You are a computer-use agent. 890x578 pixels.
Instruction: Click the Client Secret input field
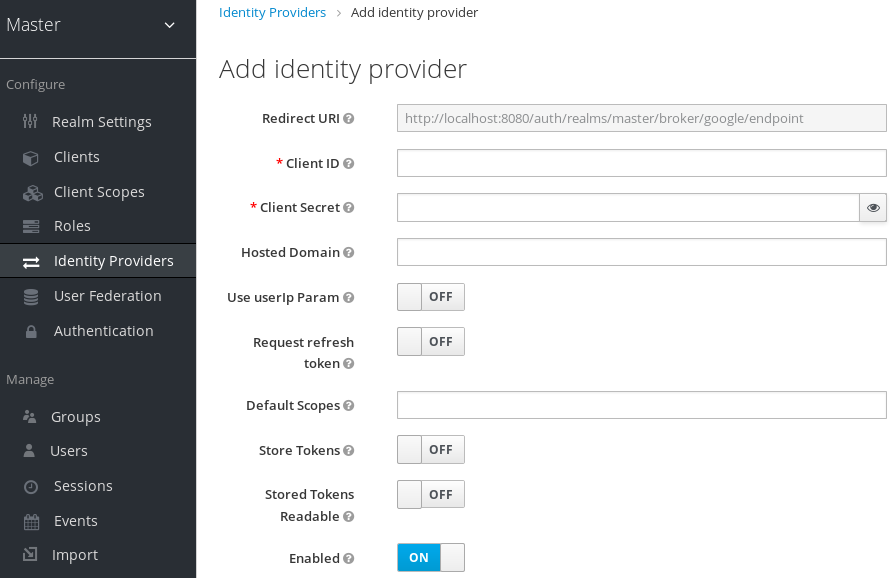click(628, 207)
